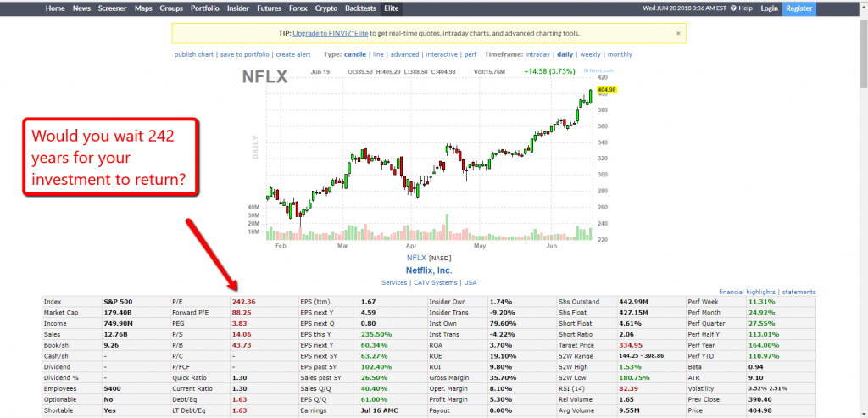868x418 pixels.
Task: Click the NFLX ticker link below chart
Action: click(416, 258)
